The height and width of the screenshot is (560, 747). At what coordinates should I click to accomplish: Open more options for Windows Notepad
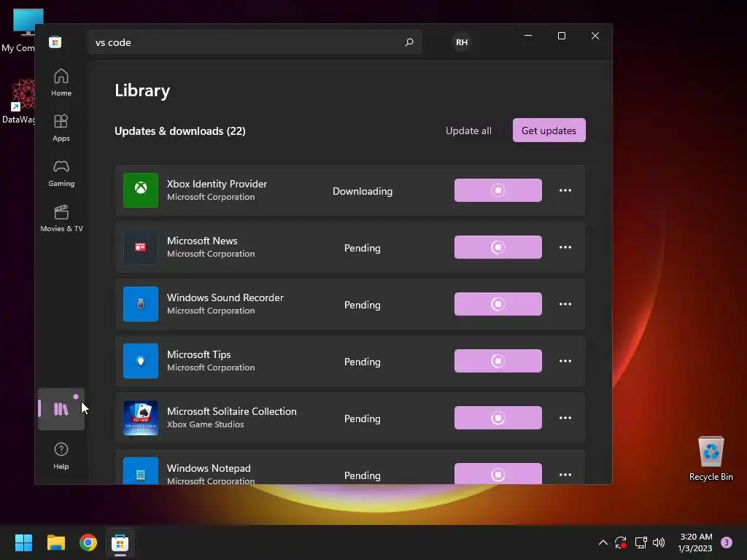(565, 475)
